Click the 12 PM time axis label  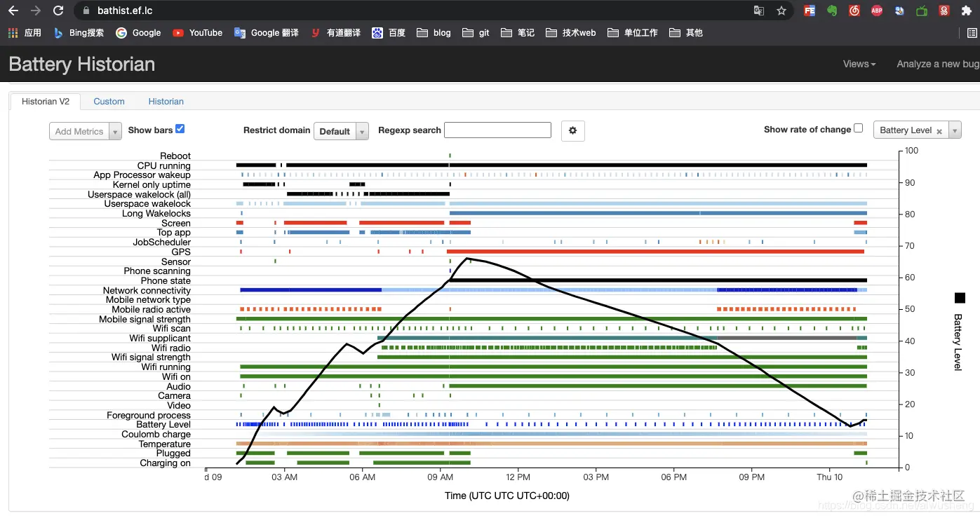coord(518,477)
